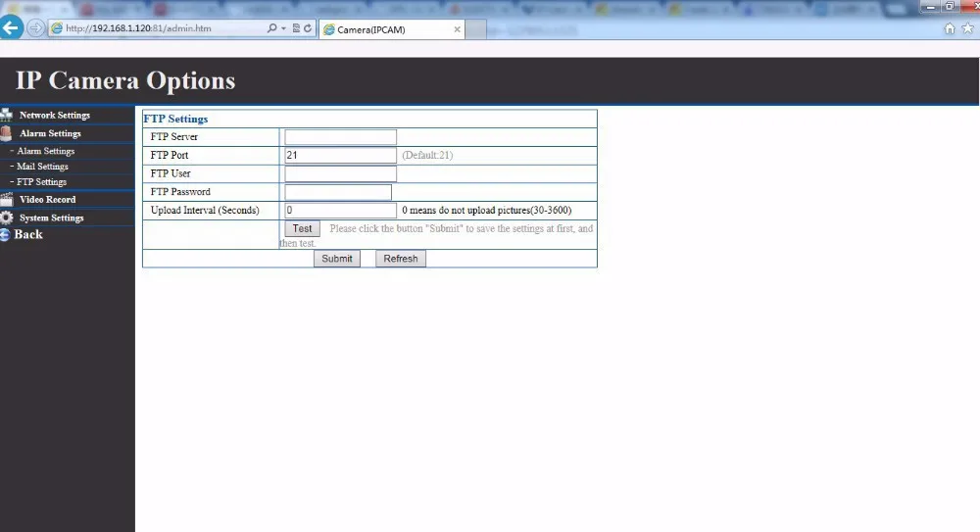Image resolution: width=980 pixels, height=532 pixels.
Task: Open the Alarm Settings sub-item
Action: (46, 151)
